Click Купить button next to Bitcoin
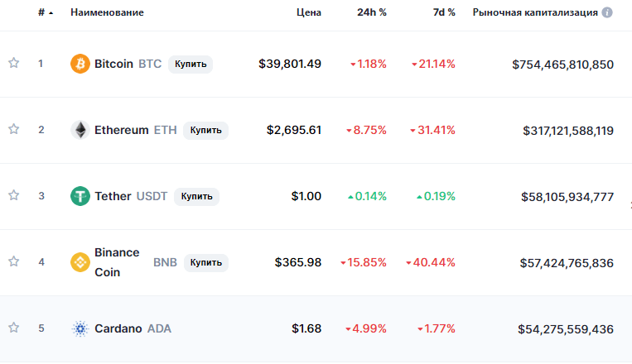The height and width of the screenshot is (364, 632). coord(191,64)
